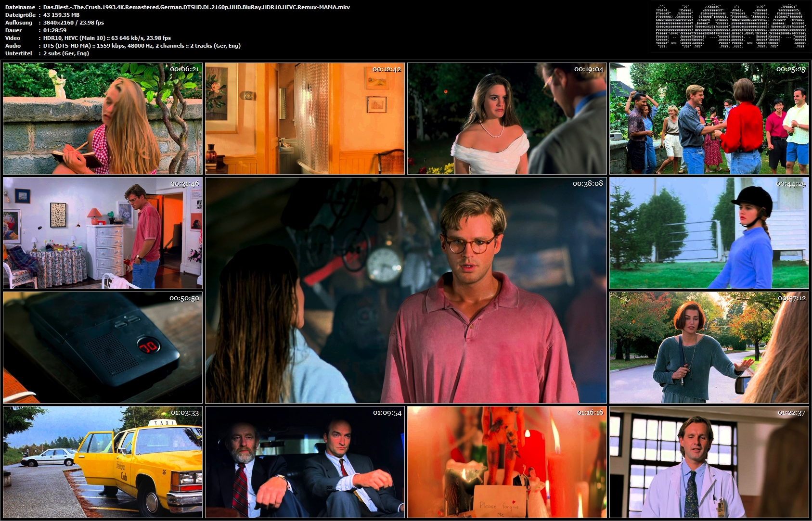Select the frame captured at 00:19:04

[x=507, y=118]
